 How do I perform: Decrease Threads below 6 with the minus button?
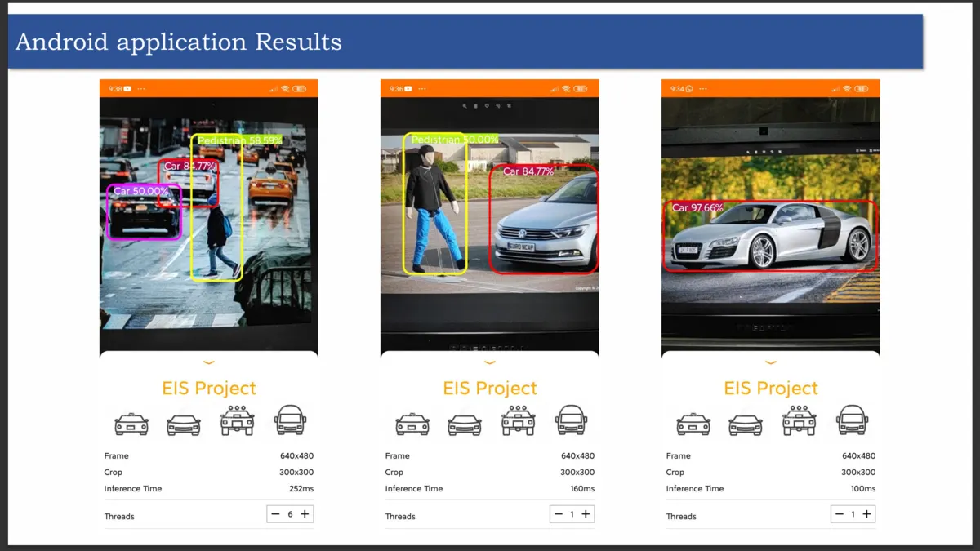(275, 514)
